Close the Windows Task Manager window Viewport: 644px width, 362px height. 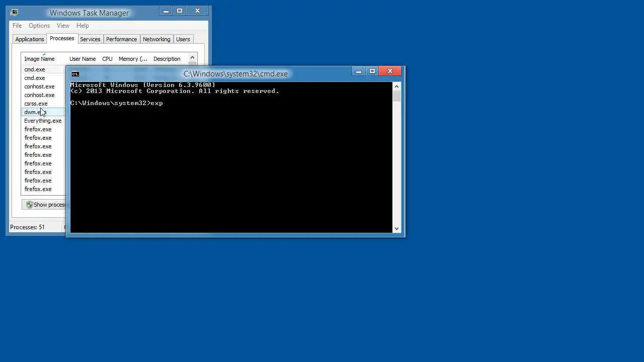(x=197, y=11)
